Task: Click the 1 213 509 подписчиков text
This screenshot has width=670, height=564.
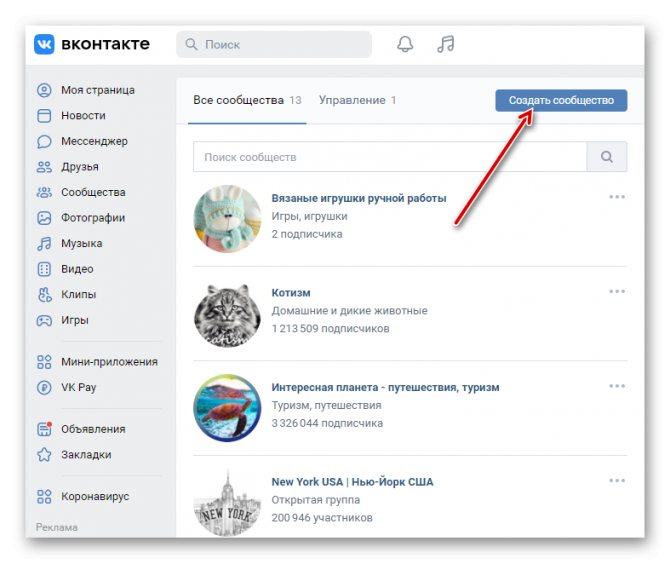Action: (x=331, y=329)
